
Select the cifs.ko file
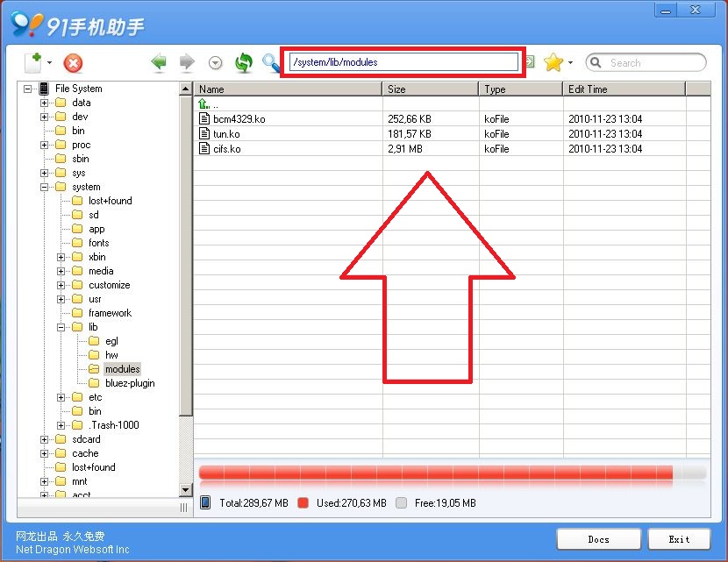[227, 148]
